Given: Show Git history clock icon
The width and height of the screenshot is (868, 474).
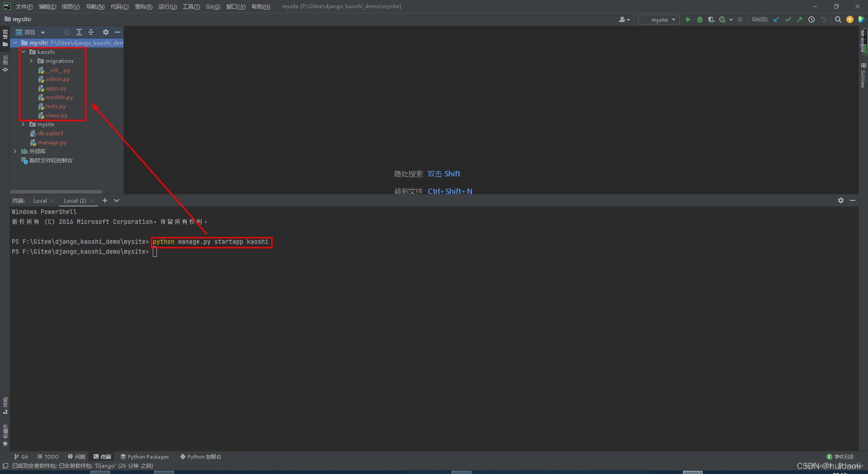Looking at the screenshot, I should click(x=811, y=19).
